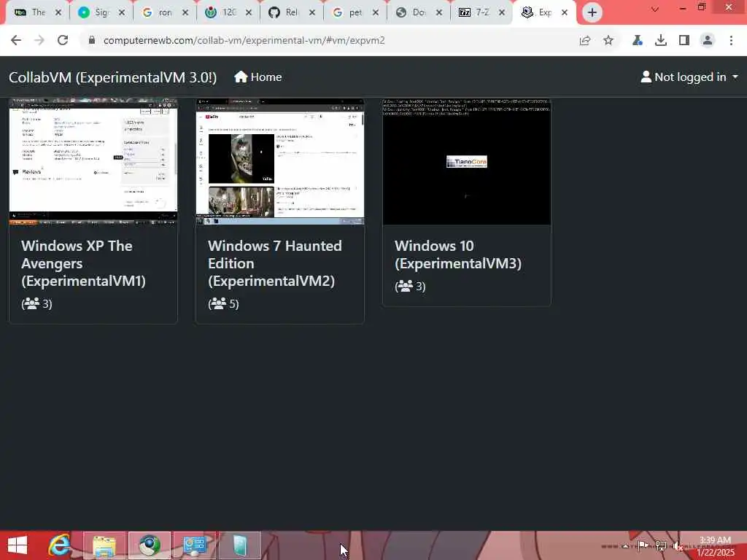Reload the CollabVM page
Image resolution: width=747 pixels, height=560 pixels.
coord(63,41)
